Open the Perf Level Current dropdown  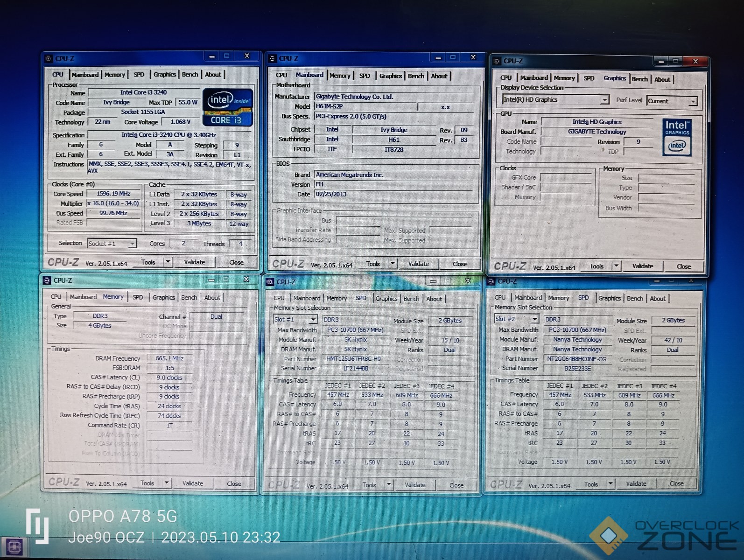(693, 101)
